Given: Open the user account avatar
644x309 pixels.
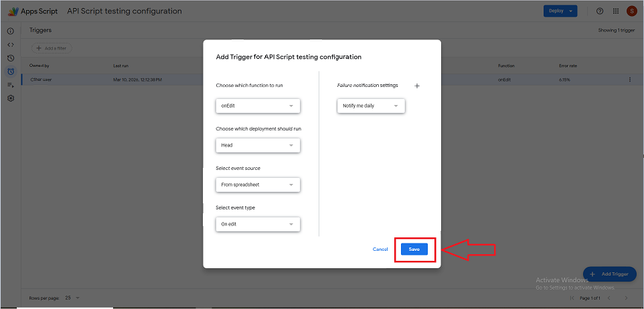Looking at the screenshot, I should [632, 11].
